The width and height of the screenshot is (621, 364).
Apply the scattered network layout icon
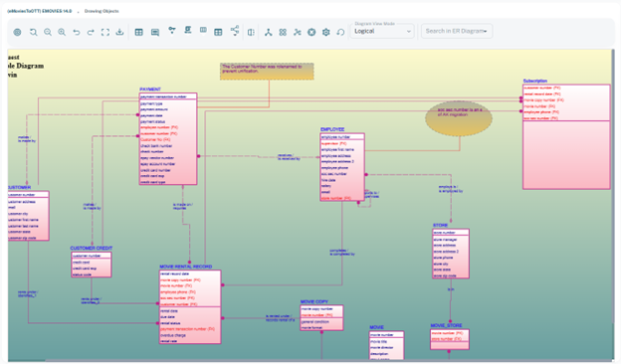click(298, 32)
